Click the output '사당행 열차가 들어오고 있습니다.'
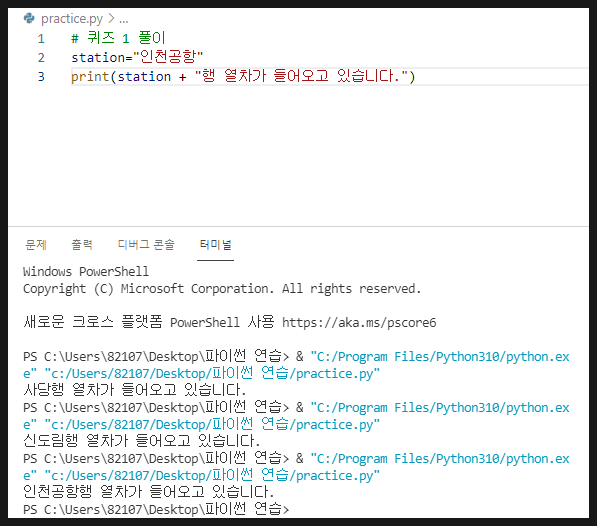This screenshot has height=526, width=597. tap(135, 390)
